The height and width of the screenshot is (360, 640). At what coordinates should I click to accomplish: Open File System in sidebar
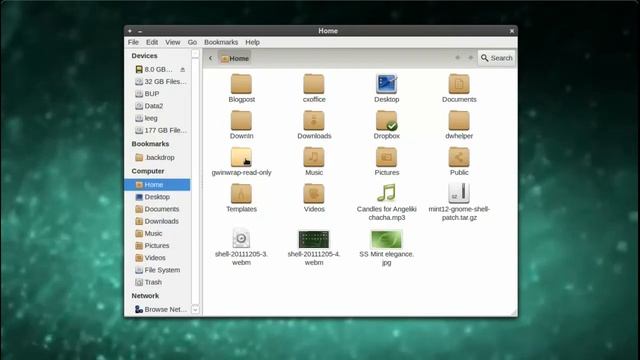pos(158,271)
